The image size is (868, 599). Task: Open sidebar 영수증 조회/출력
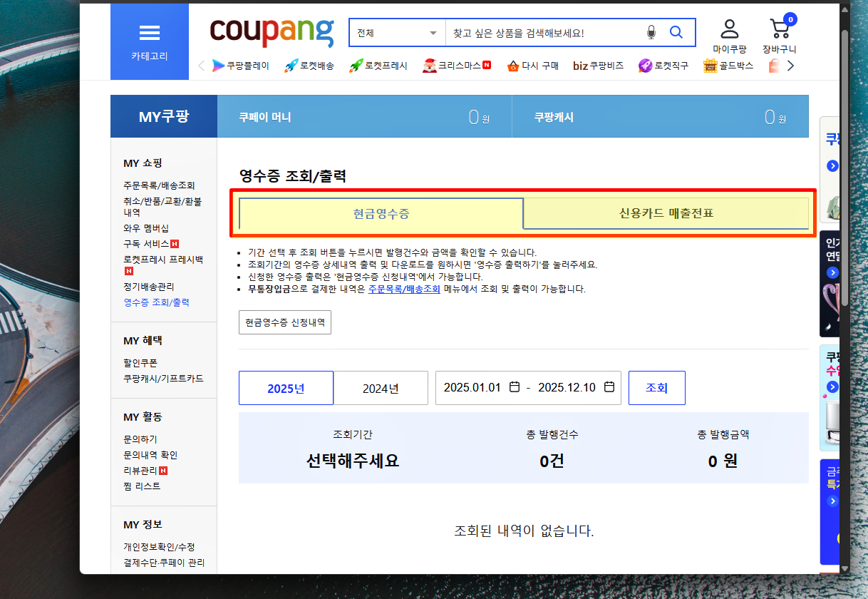coord(156,302)
